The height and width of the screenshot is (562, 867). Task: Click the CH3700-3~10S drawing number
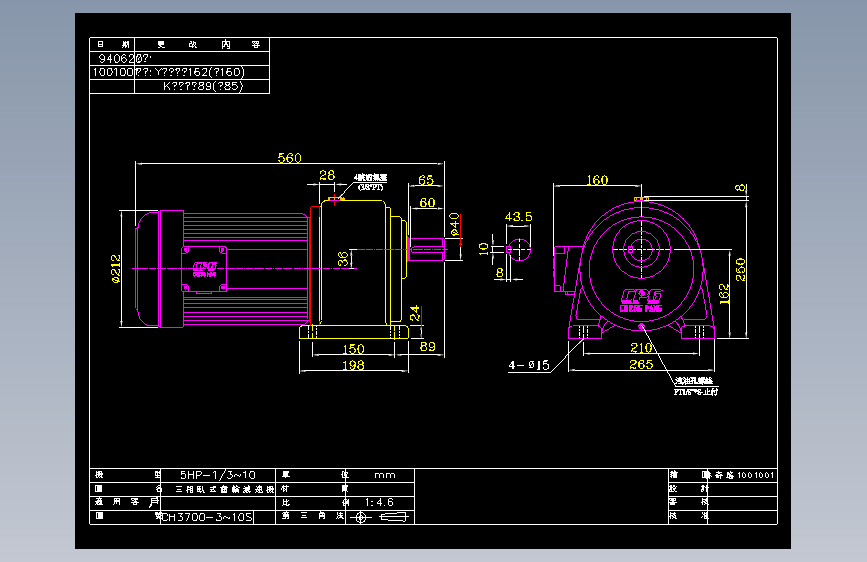[207, 517]
